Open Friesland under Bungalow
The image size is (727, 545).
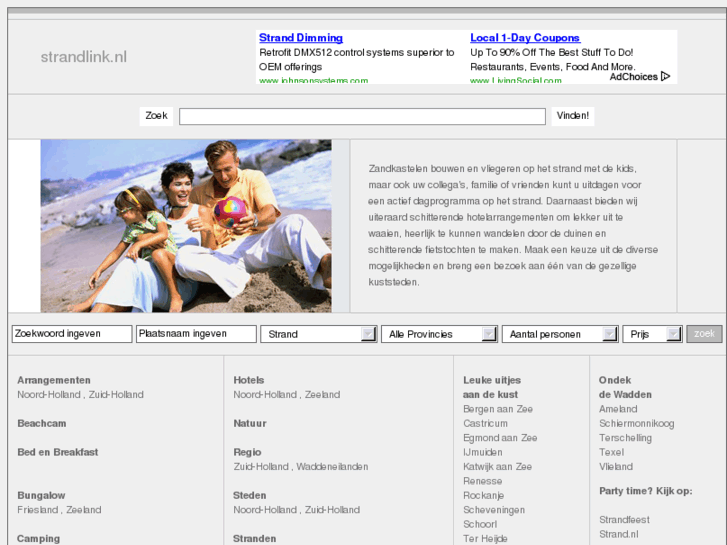click(x=38, y=509)
